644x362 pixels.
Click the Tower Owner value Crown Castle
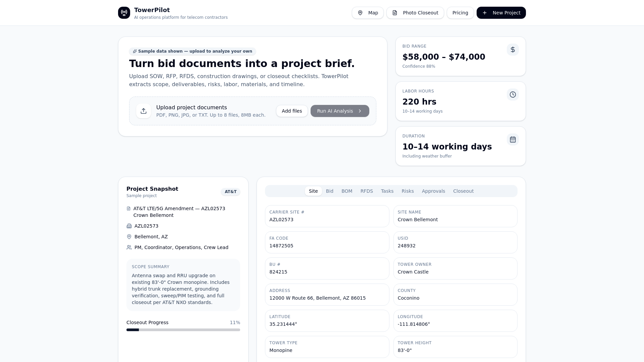[413, 272]
